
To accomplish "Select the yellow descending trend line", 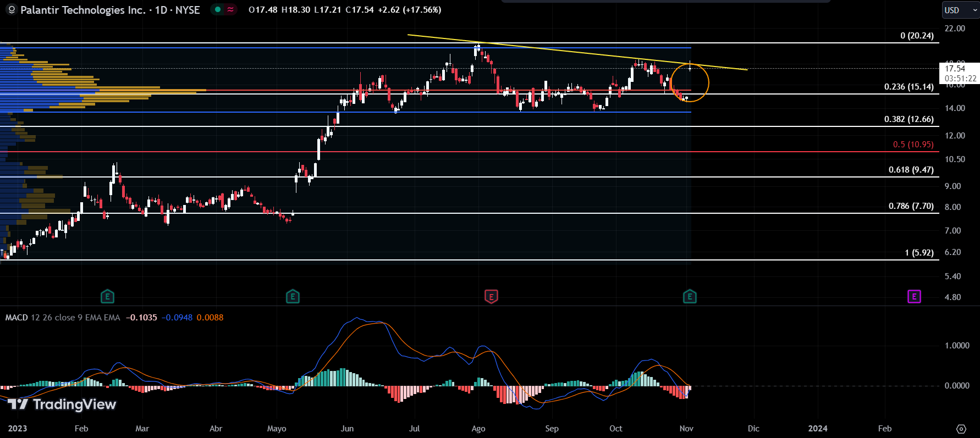I will [577, 52].
